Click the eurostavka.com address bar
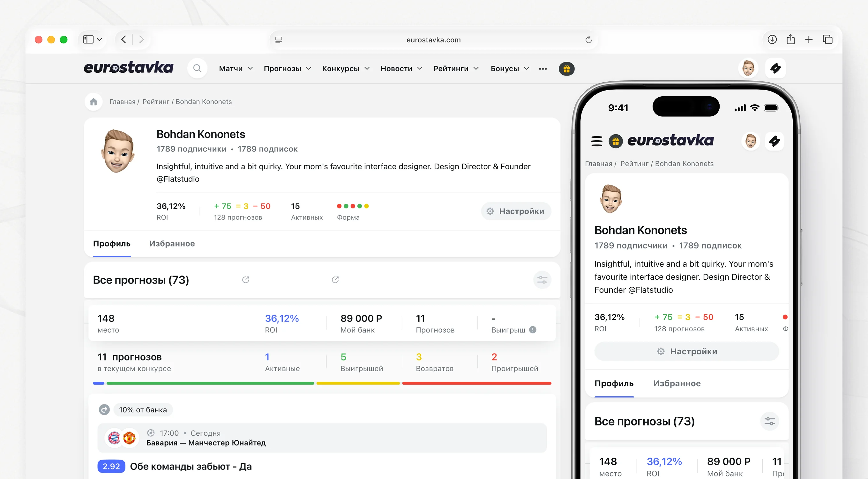 433,40
